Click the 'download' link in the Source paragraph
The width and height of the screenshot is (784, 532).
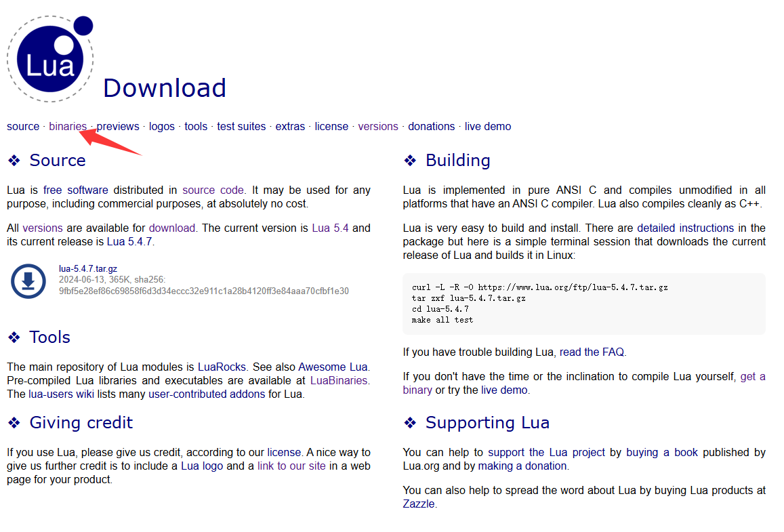coord(172,228)
